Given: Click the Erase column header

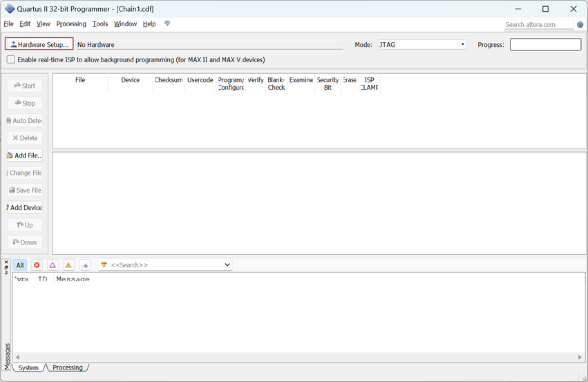Looking at the screenshot, I should (x=350, y=83).
